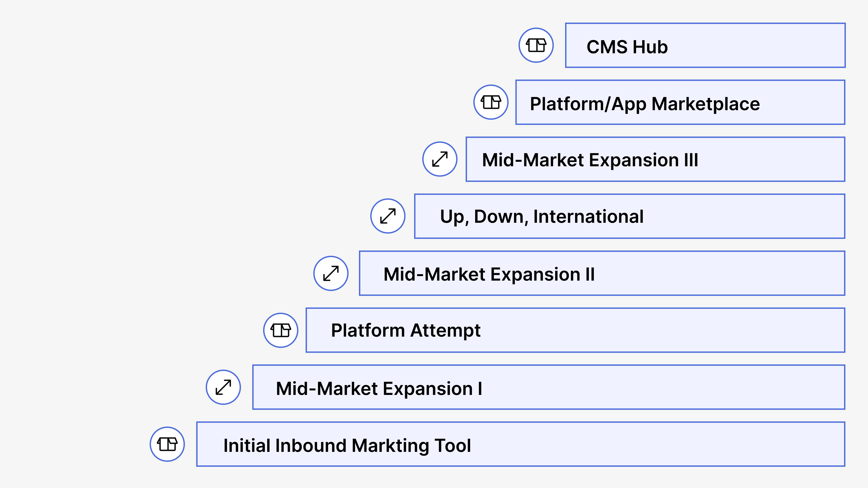This screenshot has height=488, width=868.
Task: Select the 'CMS Hub' label text
Action: click(627, 47)
